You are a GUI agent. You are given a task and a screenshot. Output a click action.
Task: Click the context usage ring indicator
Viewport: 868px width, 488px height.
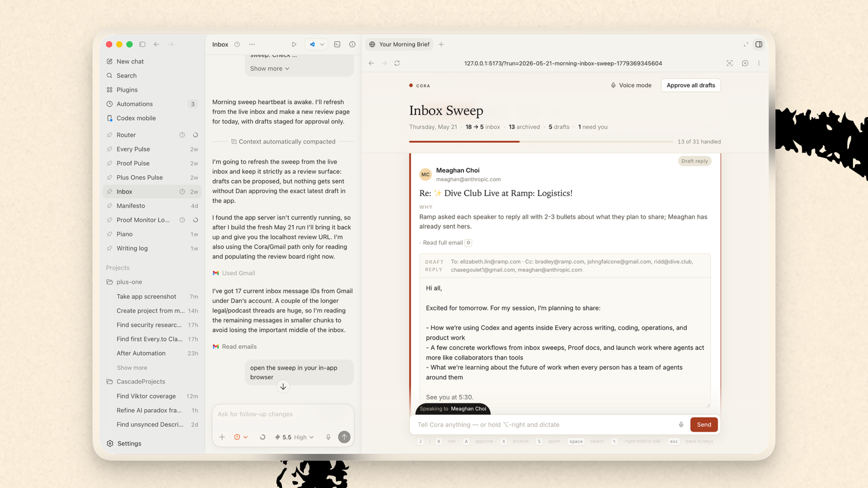[x=262, y=437]
